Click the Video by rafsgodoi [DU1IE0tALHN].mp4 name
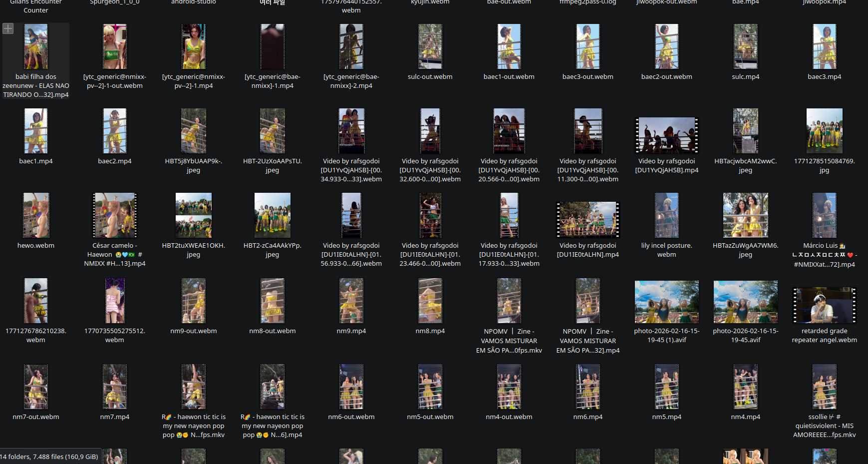The width and height of the screenshot is (868, 464). pyautogui.click(x=588, y=250)
